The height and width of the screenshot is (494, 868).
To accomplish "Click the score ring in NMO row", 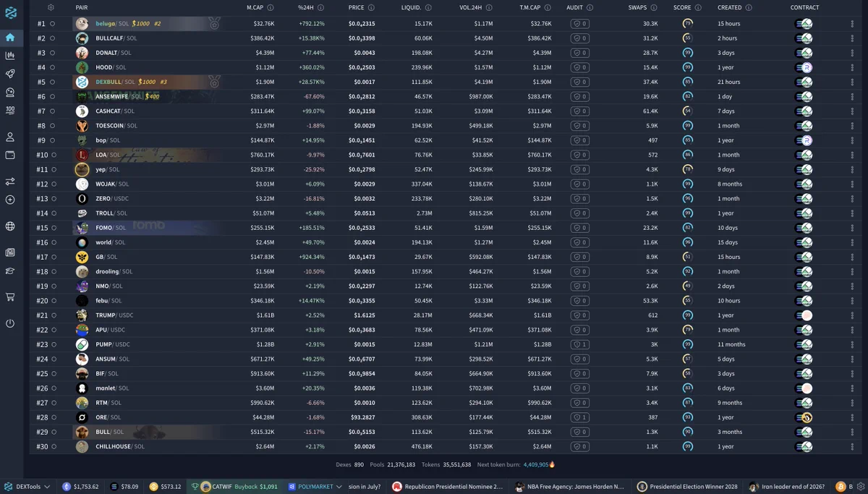I will tap(687, 286).
